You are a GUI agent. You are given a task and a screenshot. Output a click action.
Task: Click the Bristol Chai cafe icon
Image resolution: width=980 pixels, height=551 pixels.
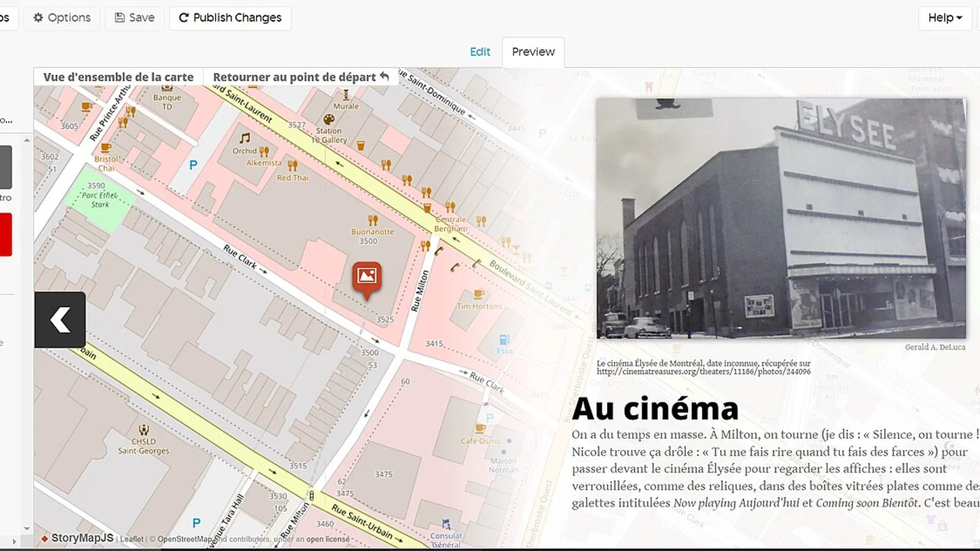[x=106, y=148]
